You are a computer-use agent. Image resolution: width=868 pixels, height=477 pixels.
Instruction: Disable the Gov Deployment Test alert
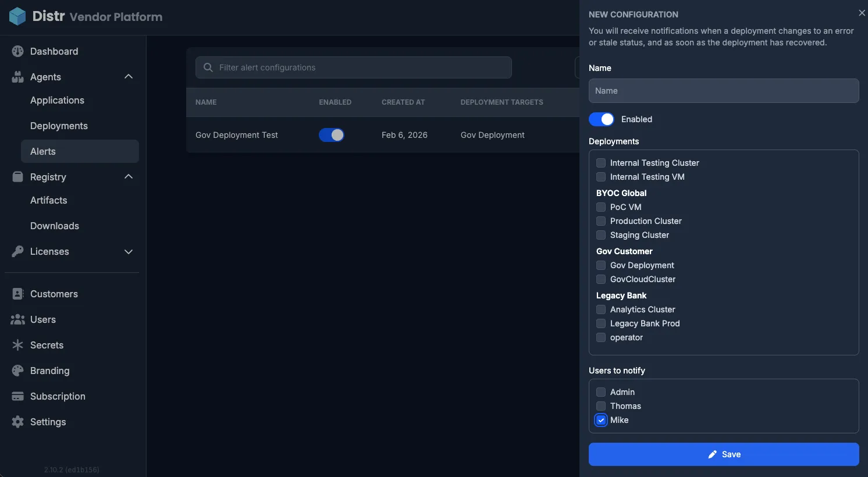[x=331, y=134]
